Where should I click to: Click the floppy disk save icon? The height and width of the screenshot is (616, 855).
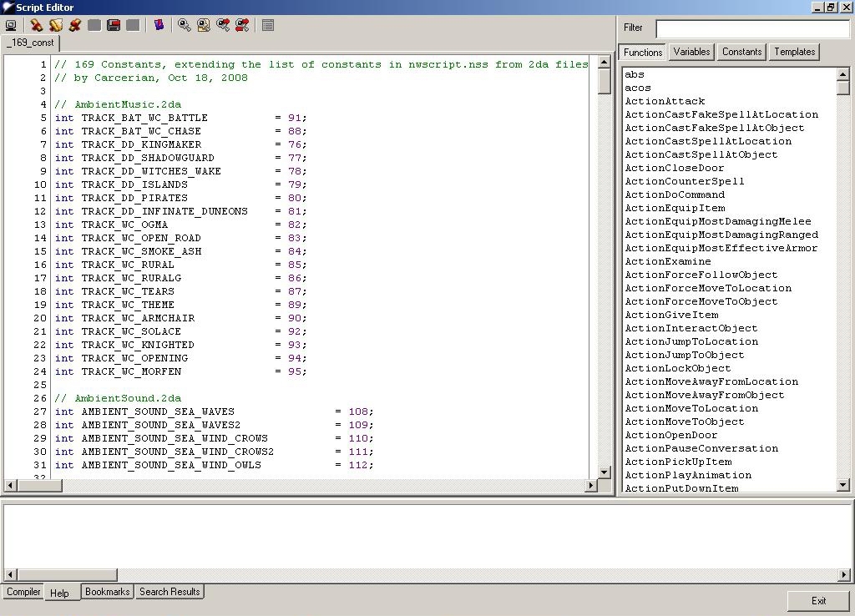(114, 26)
